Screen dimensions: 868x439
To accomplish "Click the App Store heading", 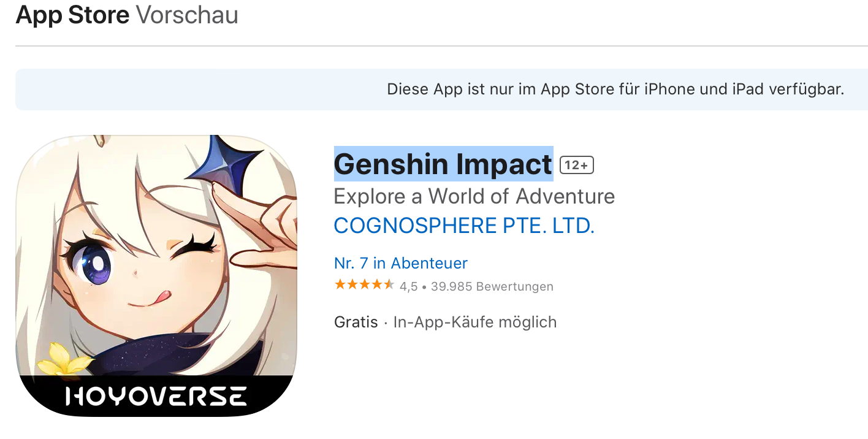I will pyautogui.click(x=73, y=15).
